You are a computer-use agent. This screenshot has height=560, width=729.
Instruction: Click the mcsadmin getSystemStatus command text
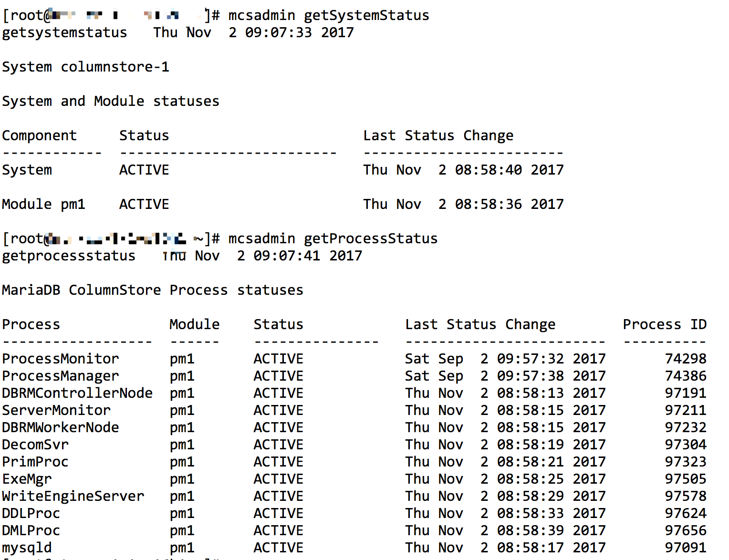(x=328, y=15)
